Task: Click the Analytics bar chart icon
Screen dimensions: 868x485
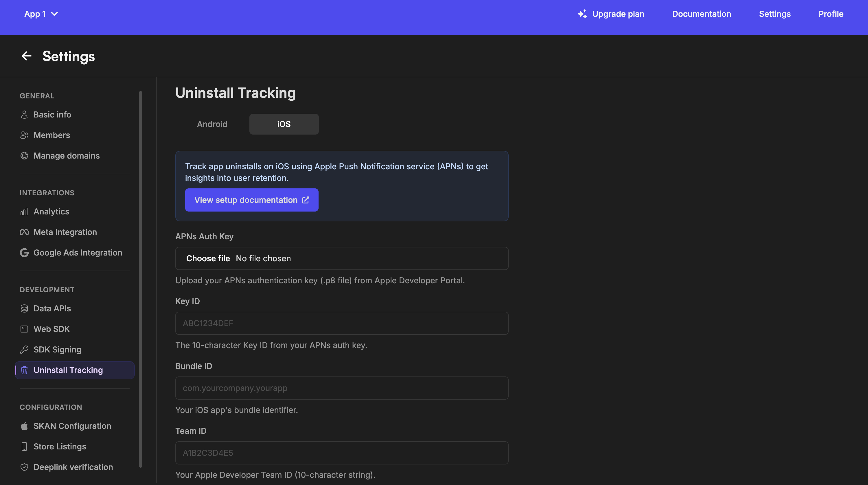Action: point(24,212)
